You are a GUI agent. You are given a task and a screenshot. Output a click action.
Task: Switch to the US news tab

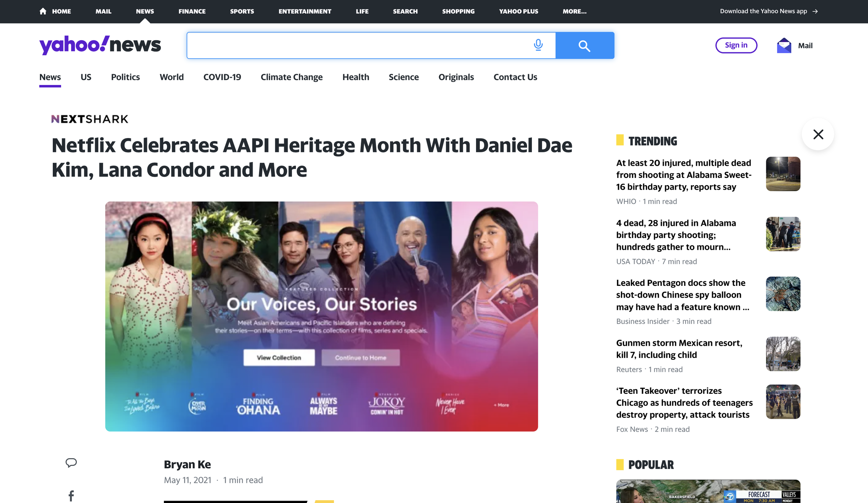[86, 77]
